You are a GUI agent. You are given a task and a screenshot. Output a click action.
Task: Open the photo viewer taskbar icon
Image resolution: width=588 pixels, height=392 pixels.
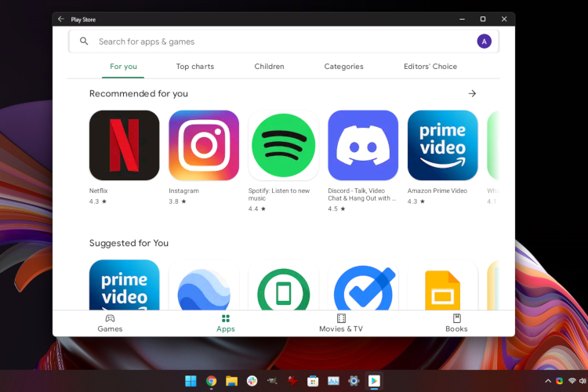[x=333, y=381]
